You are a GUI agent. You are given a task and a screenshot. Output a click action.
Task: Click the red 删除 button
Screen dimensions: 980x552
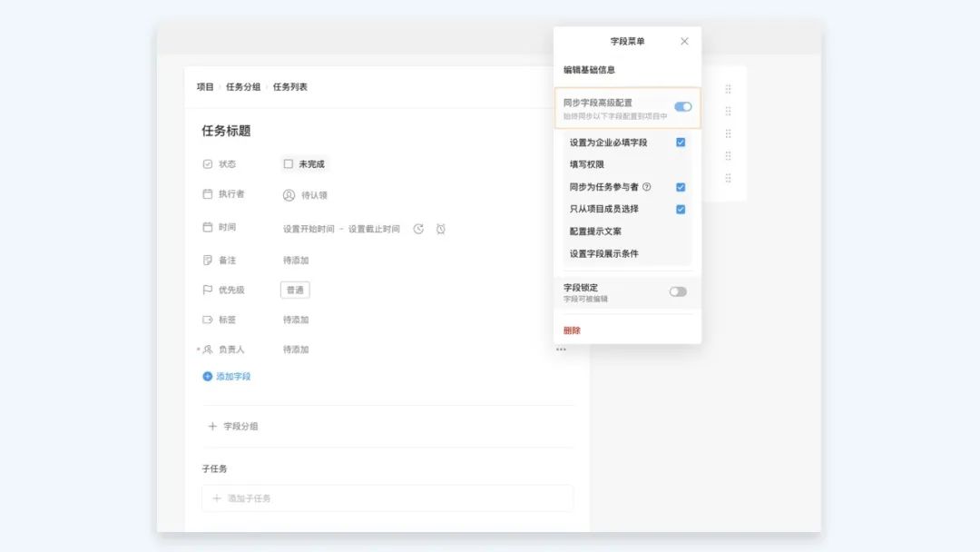pyautogui.click(x=572, y=330)
